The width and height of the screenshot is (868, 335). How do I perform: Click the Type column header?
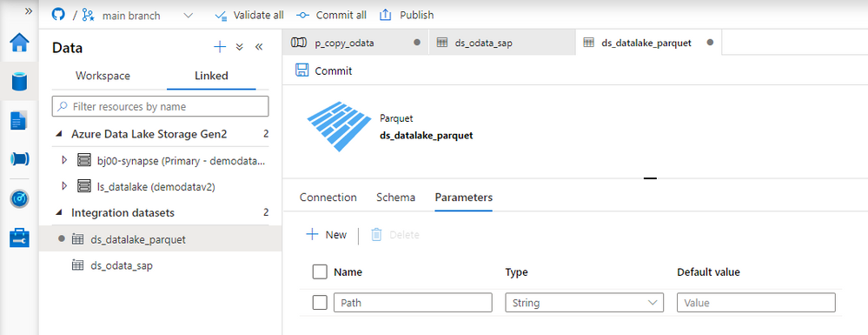(x=516, y=272)
